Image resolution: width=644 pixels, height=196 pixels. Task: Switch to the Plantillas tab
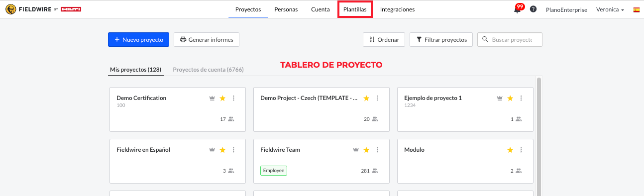(355, 9)
